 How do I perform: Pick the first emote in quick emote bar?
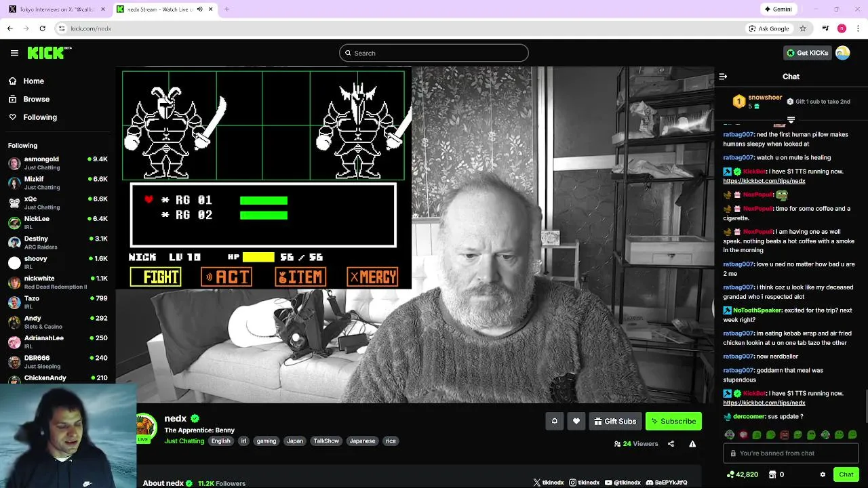click(730, 434)
